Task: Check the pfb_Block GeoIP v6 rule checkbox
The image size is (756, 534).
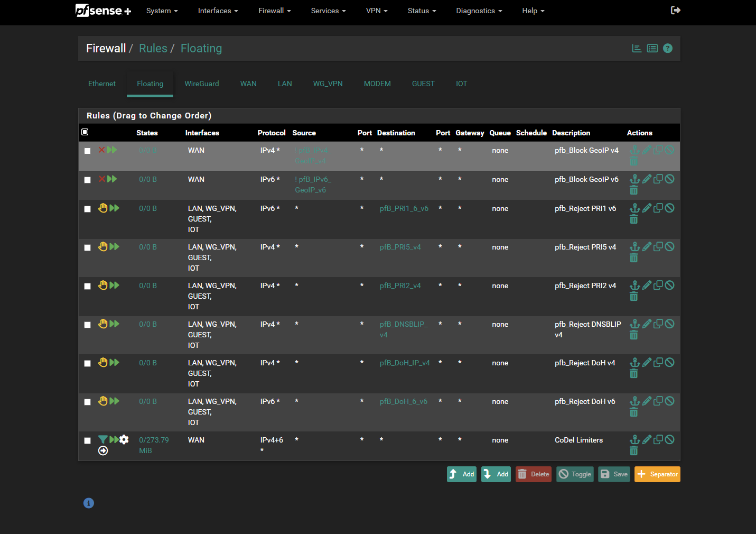Action: click(x=88, y=180)
